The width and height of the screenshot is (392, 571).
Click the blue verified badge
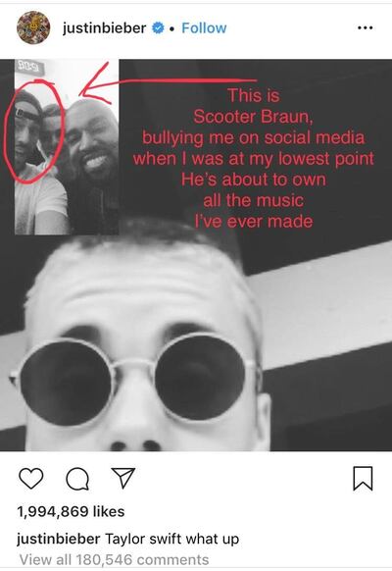pos(158,27)
